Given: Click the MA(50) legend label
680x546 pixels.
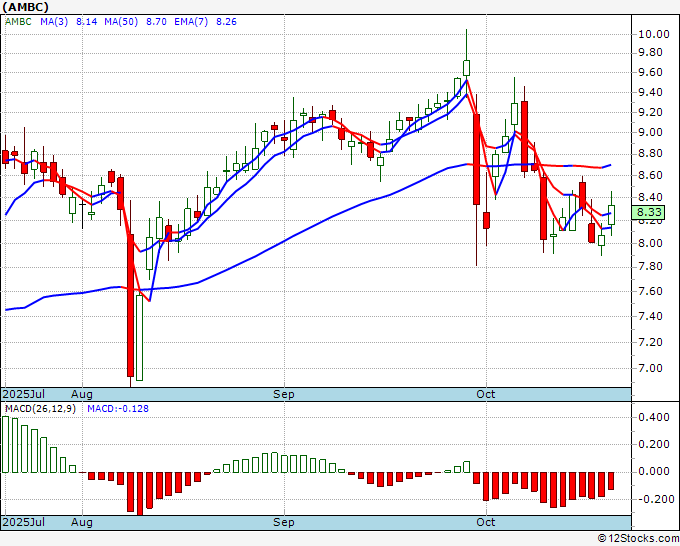Looking at the screenshot, I should 121,22.
